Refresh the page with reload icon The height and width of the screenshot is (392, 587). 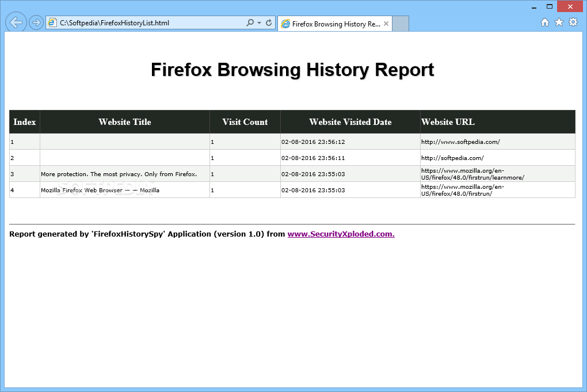point(268,23)
